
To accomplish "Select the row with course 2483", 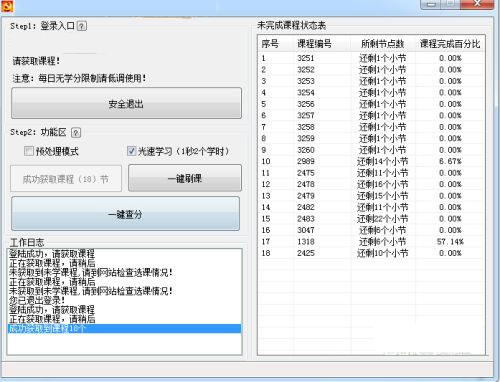I will point(371,219).
